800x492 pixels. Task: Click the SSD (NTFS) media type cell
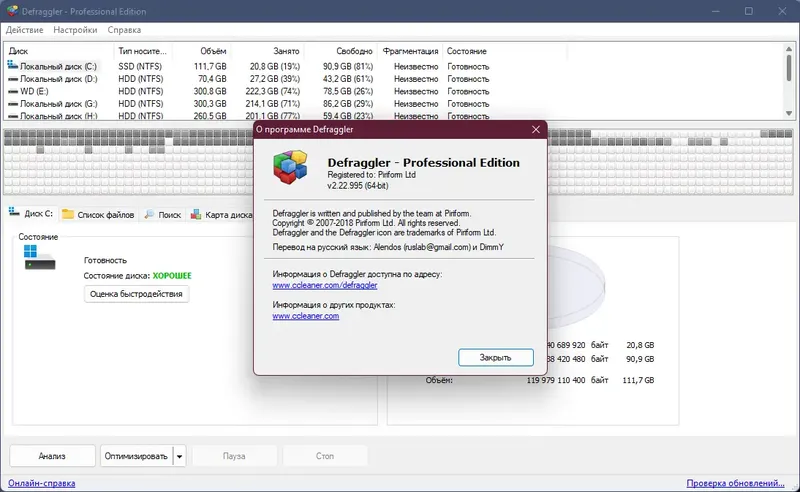140,66
